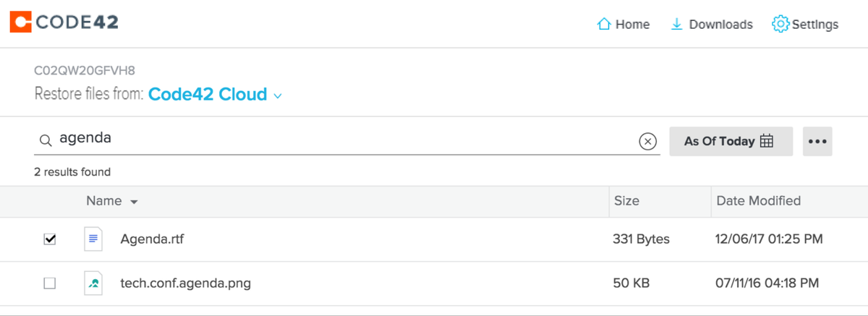Clear the agenda search text

(647, 142)
